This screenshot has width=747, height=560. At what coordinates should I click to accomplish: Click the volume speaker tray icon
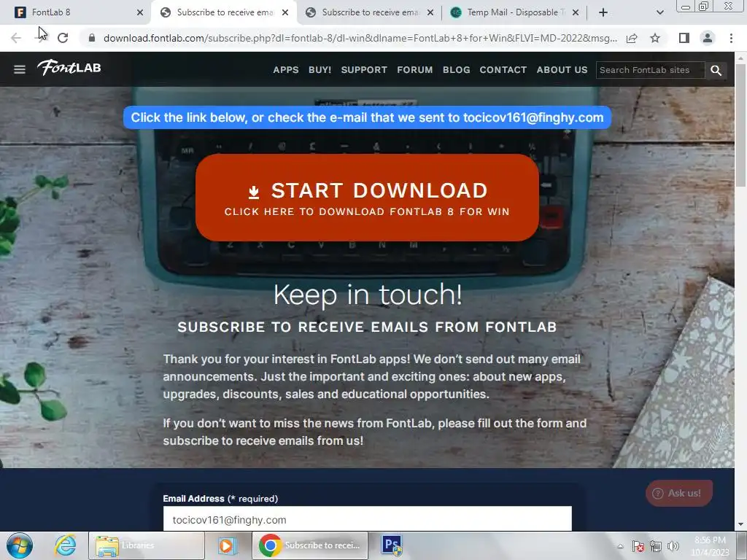[x=673, y=547]
